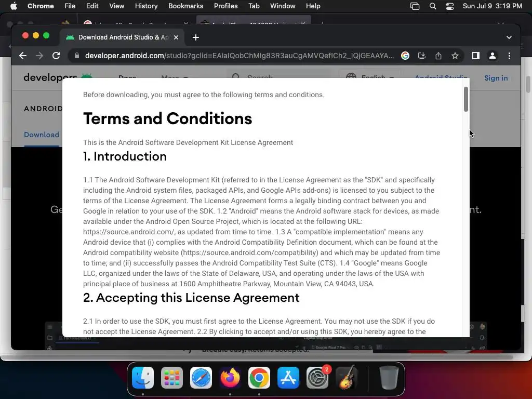Open the File menu

point(70,6)
